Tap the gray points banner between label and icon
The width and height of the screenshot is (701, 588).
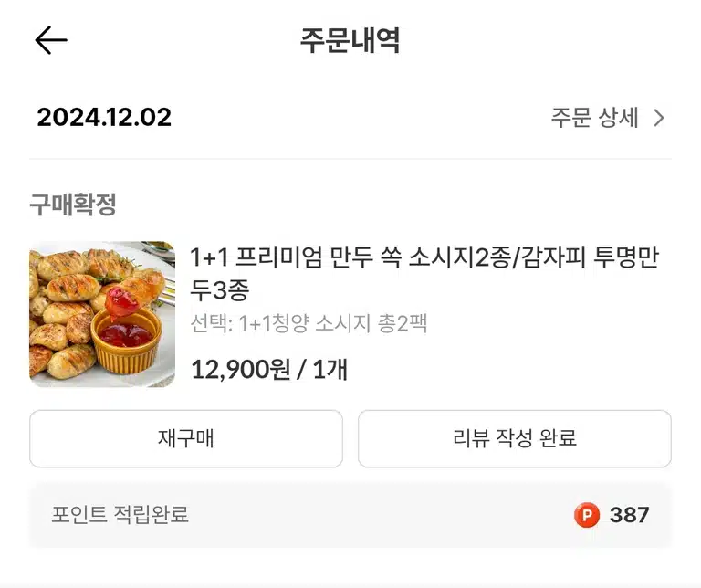pos(380,515)
